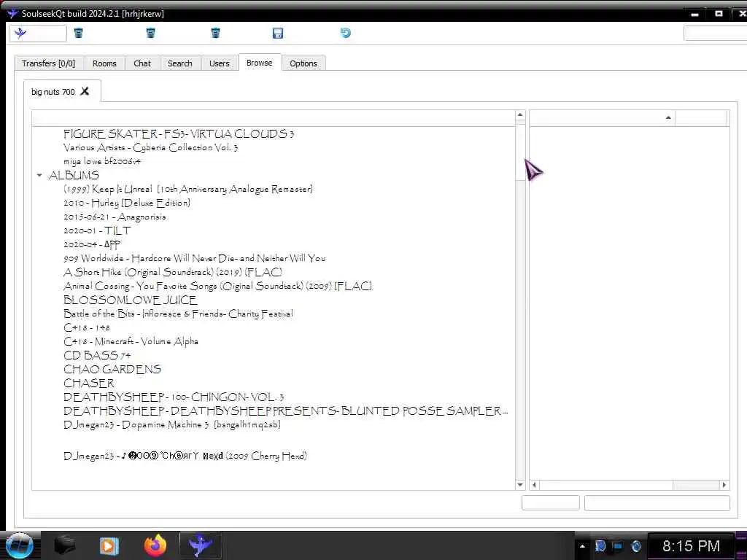Click the 8:15 PM taskbar clock
747x560 pixels.
pos(691,545)
